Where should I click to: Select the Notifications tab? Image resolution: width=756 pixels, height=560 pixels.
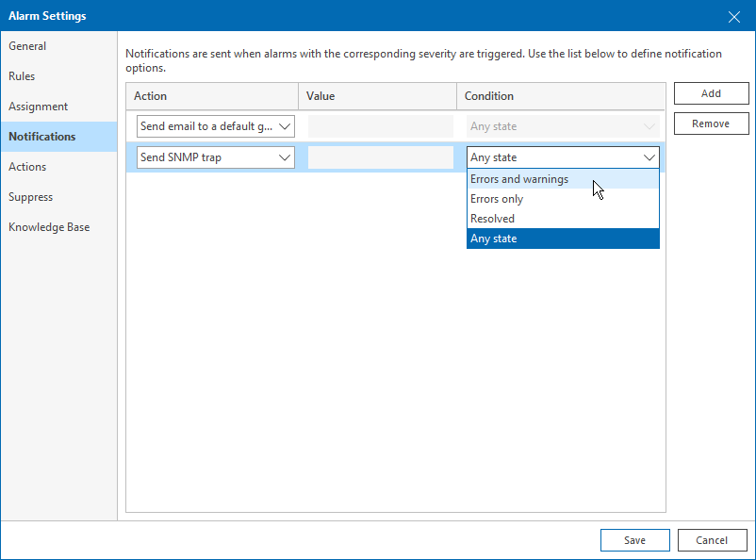pos(42,137)
